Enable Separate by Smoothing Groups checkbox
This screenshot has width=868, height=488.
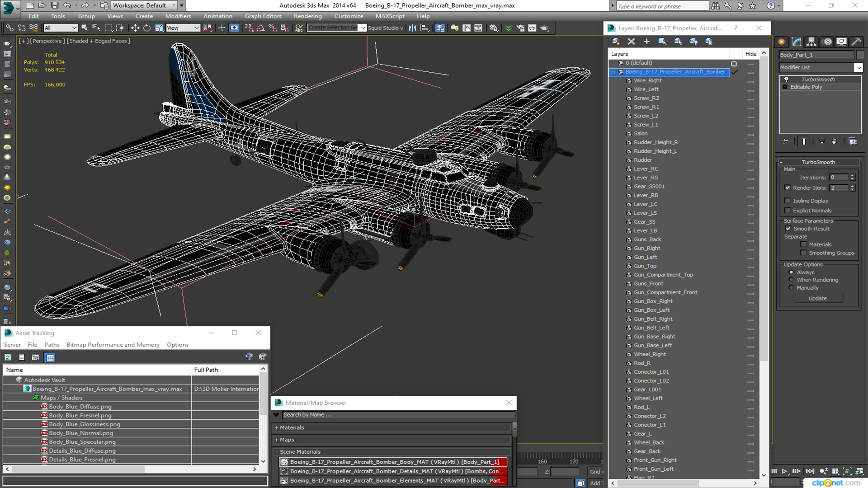click(803, 253)
